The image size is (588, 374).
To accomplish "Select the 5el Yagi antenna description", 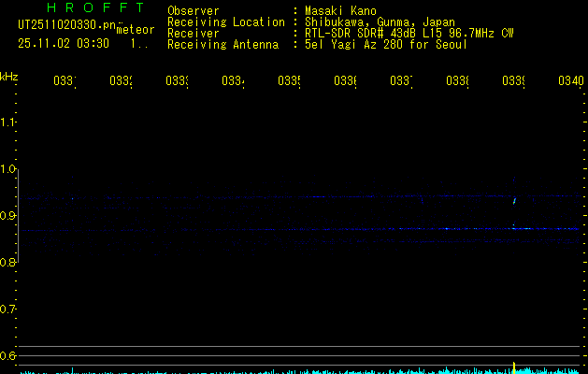I will tap(385, 44).
